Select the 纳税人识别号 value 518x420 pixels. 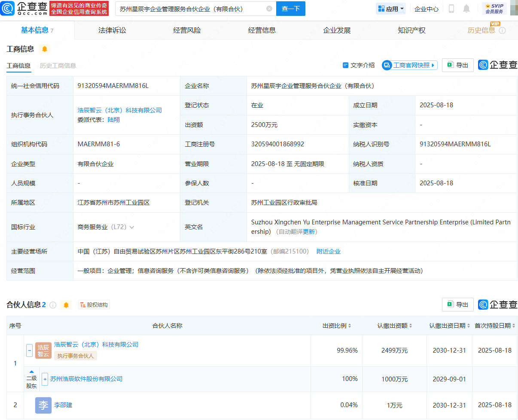coord(455,144)
